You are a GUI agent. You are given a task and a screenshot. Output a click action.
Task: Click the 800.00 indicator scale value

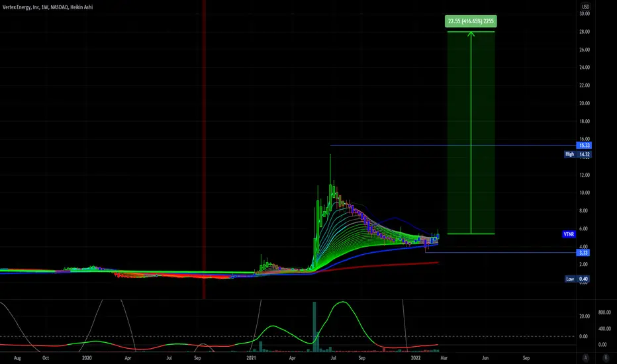(x=604, y=312)
